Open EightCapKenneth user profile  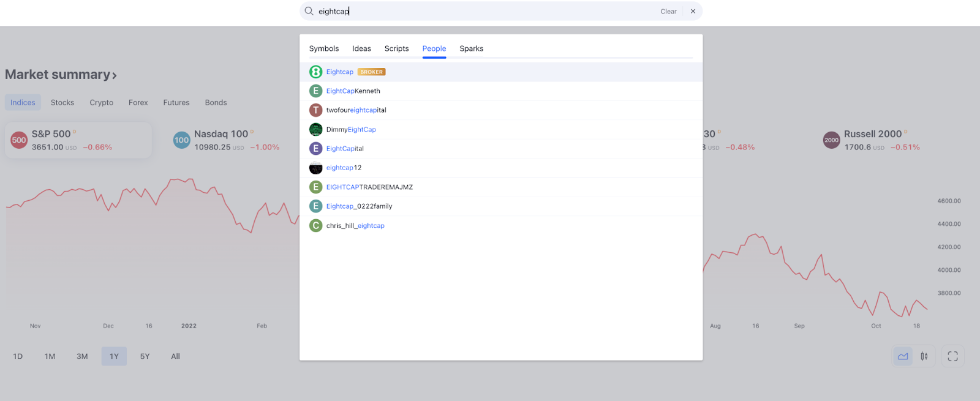pyautogui.click(x=501, y=91)
